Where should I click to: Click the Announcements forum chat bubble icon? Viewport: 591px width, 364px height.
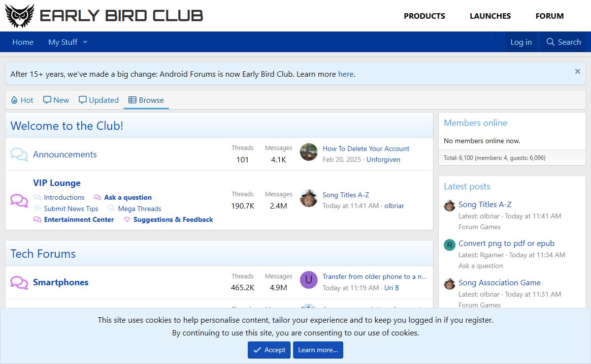19,154
